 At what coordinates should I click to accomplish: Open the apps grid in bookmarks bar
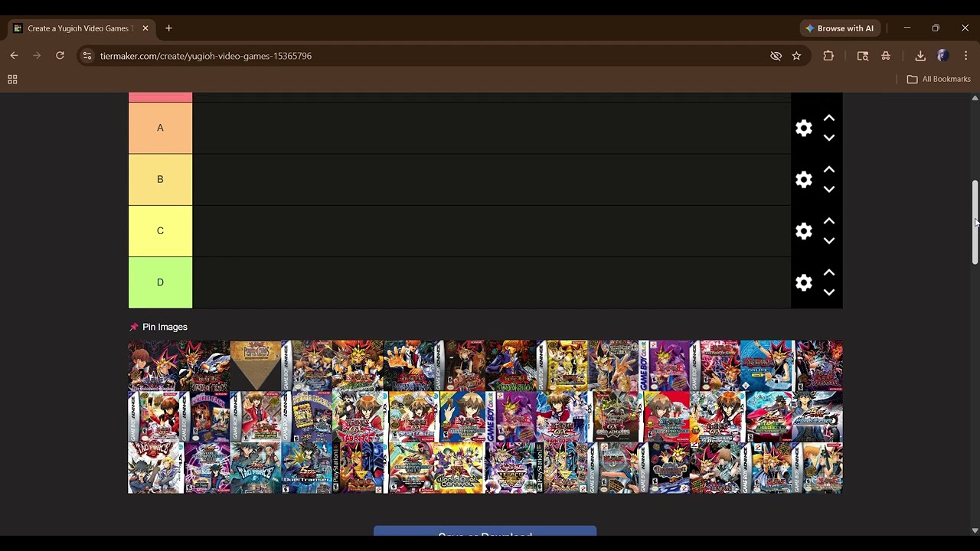[12, 79]
